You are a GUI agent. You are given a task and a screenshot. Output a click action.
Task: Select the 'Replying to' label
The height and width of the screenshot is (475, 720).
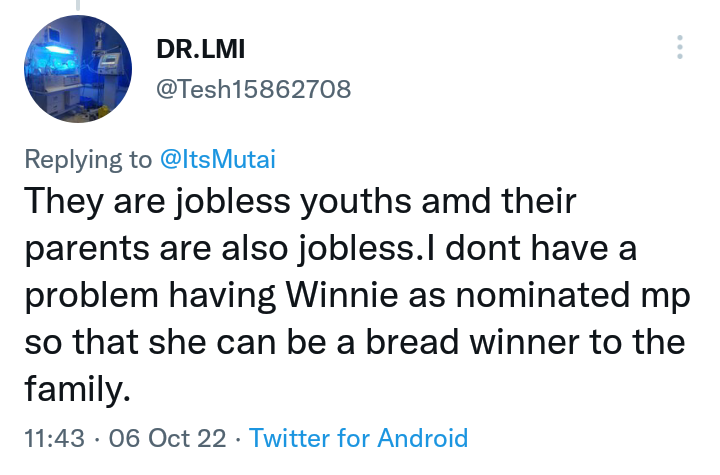88,160
